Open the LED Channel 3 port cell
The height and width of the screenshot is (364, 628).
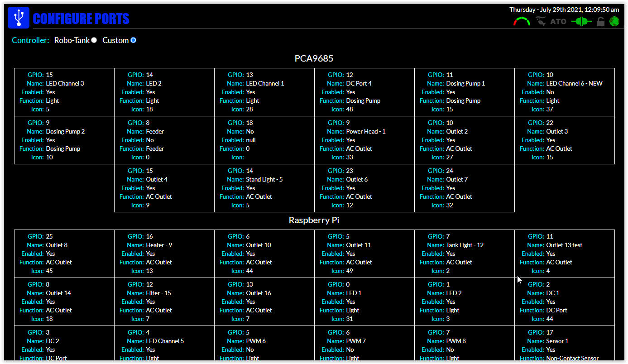(x=64, y=92)
